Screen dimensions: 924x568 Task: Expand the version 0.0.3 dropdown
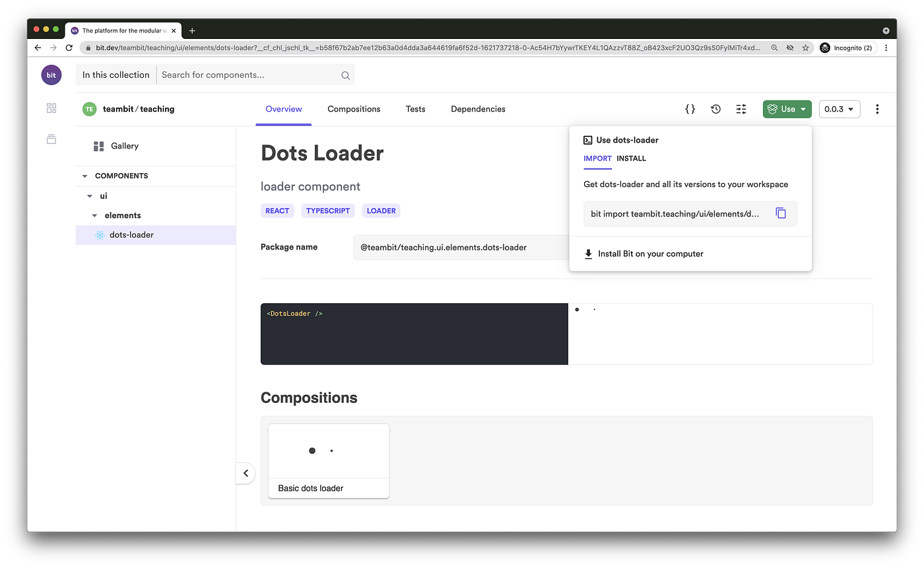pos(839,108)
